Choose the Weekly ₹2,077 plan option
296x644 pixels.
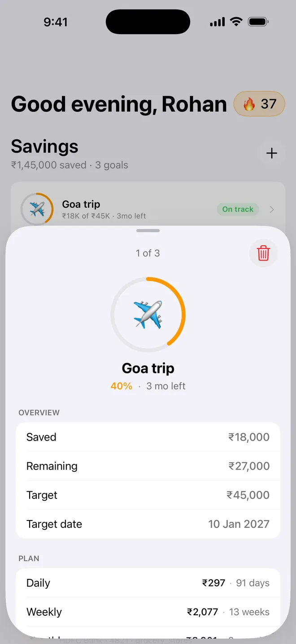coord(148,612)
